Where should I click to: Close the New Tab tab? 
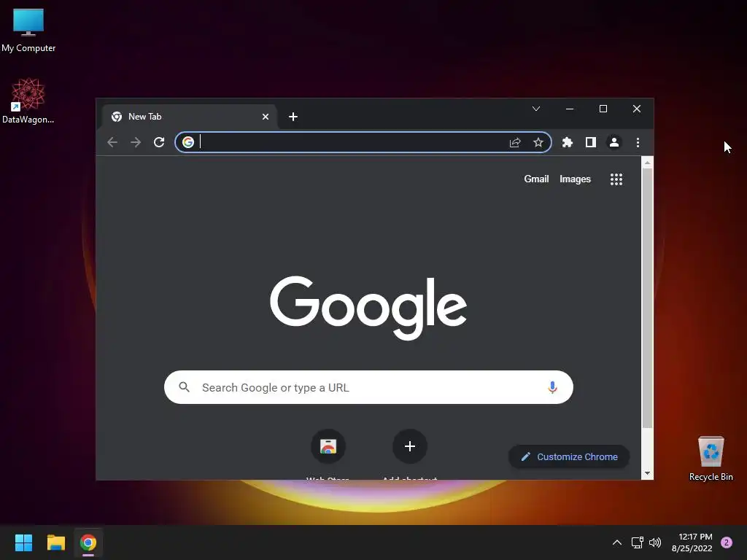pyautogui.click(x=266, y=117)
